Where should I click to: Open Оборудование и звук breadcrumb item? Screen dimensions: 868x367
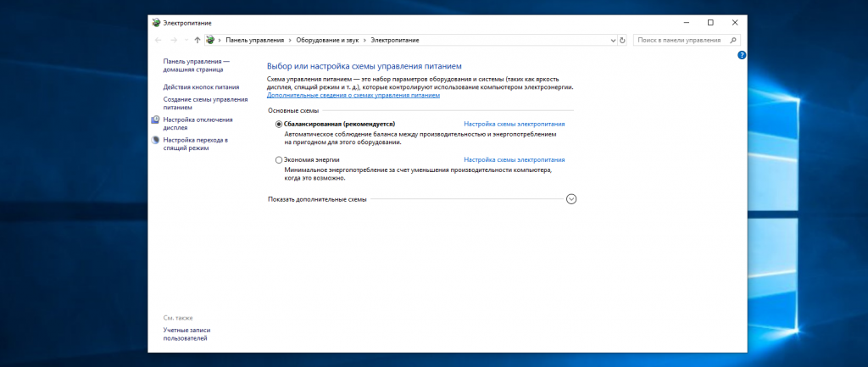(x=327, y=41)
